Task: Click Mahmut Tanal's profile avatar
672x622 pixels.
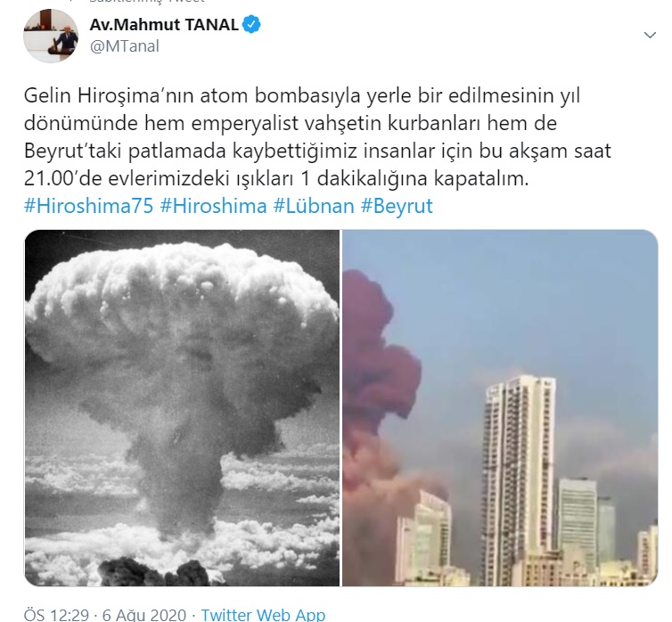Action: 51,36
